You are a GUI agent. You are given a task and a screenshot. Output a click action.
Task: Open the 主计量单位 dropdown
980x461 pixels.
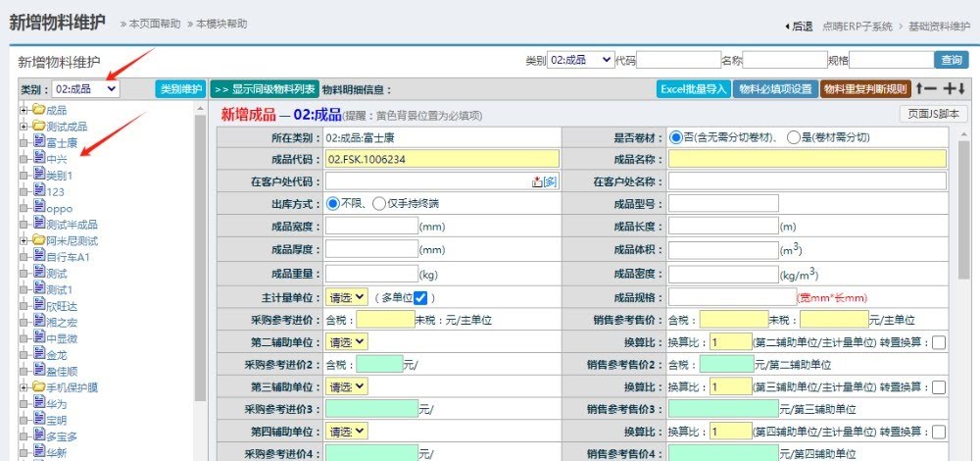(347, 297)
